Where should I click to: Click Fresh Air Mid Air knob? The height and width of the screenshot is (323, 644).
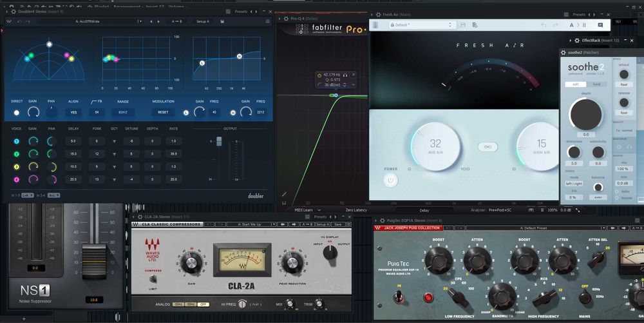tap(436, 146)
